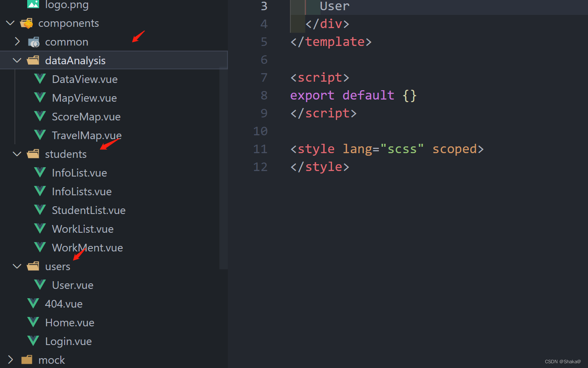
Task: Click the explorer panel vertical scrollbar
Action: (224, 168)
